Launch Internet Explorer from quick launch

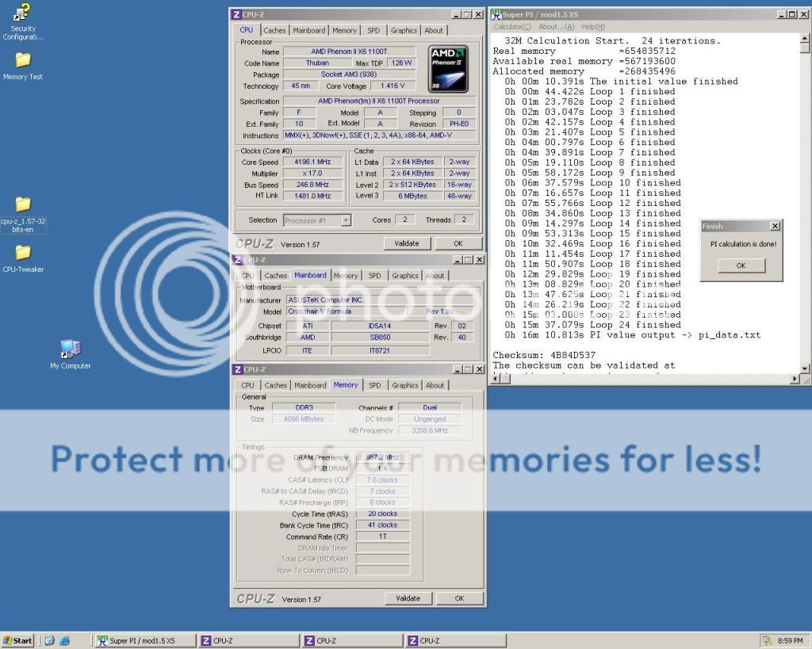point(65,640)
